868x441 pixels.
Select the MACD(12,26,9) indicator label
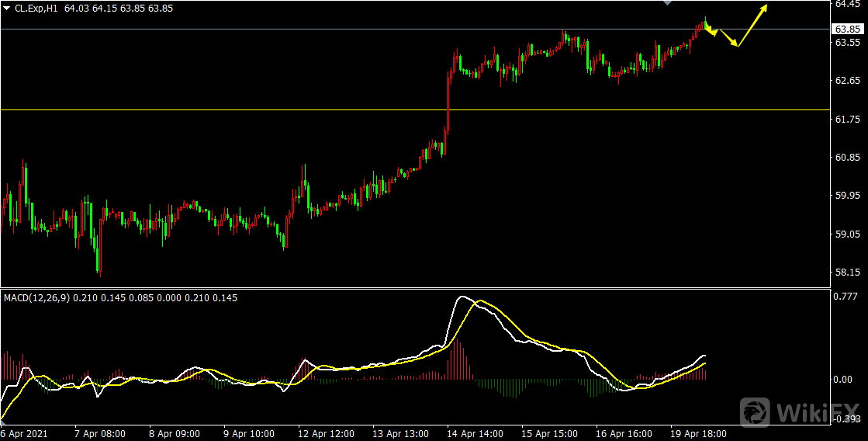click(36, 297)
